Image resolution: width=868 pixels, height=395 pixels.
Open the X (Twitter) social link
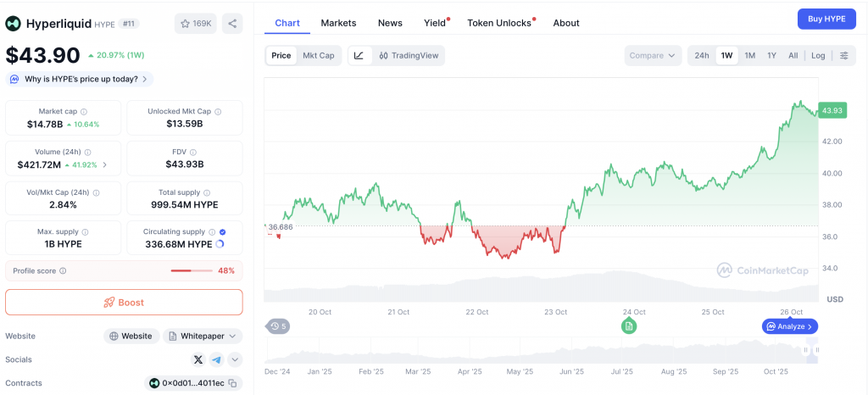point(198,359)
